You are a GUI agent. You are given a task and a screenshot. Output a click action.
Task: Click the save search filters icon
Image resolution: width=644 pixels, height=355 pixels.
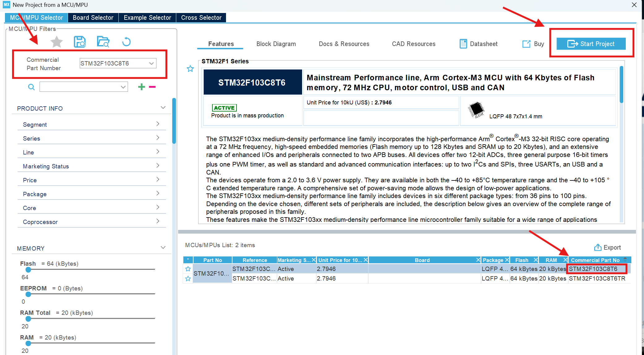point(80,42)
